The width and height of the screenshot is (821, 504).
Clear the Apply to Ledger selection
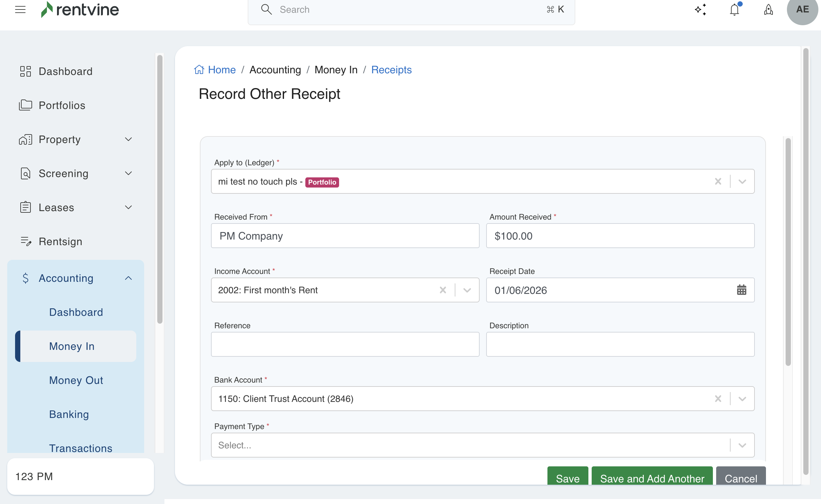coord(718,181)
